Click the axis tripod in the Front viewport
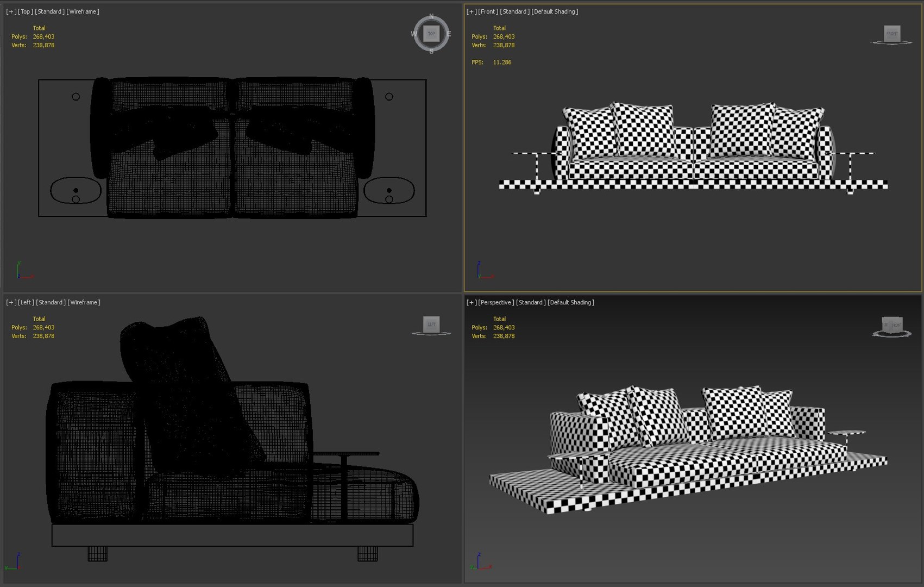The height and width of the screenshot is (587, 924). 485,271
